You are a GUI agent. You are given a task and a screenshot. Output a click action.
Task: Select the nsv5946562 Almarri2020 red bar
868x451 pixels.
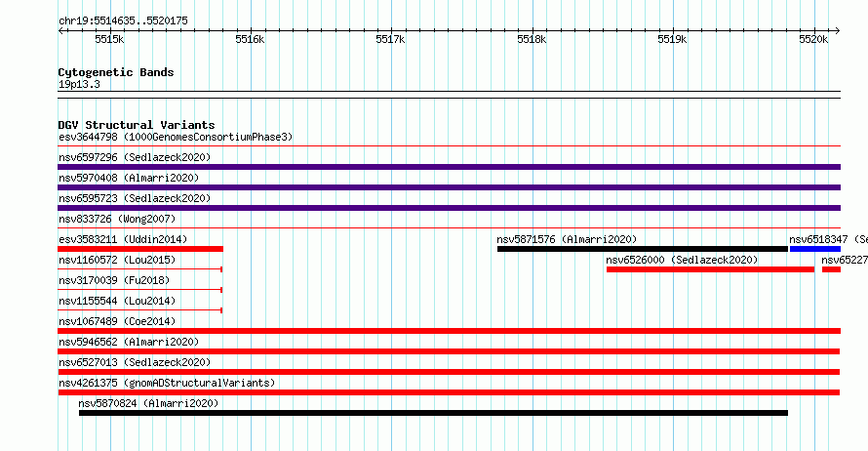click(x=449, y=351)
